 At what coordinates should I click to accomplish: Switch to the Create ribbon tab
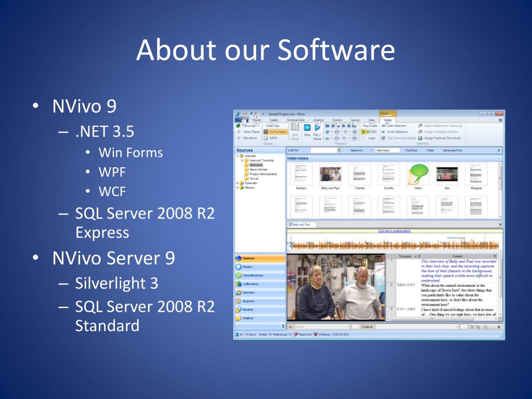click(x=273, y=120)
